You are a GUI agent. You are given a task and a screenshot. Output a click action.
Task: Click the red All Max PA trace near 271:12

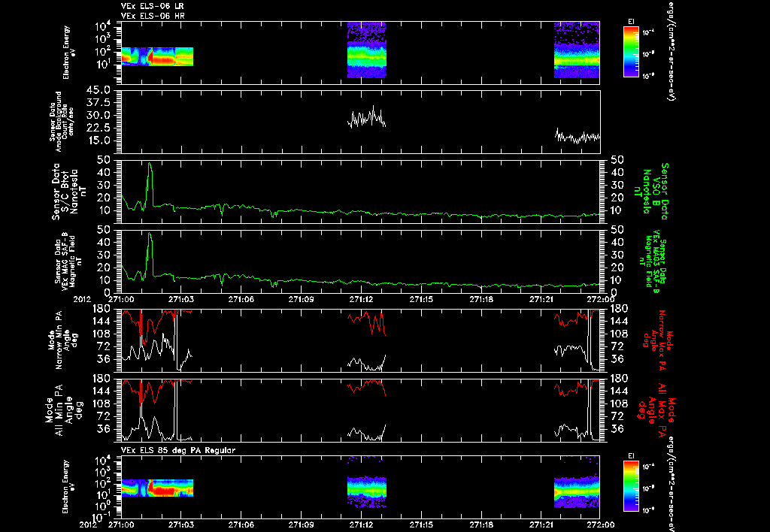tap(367, 388)
